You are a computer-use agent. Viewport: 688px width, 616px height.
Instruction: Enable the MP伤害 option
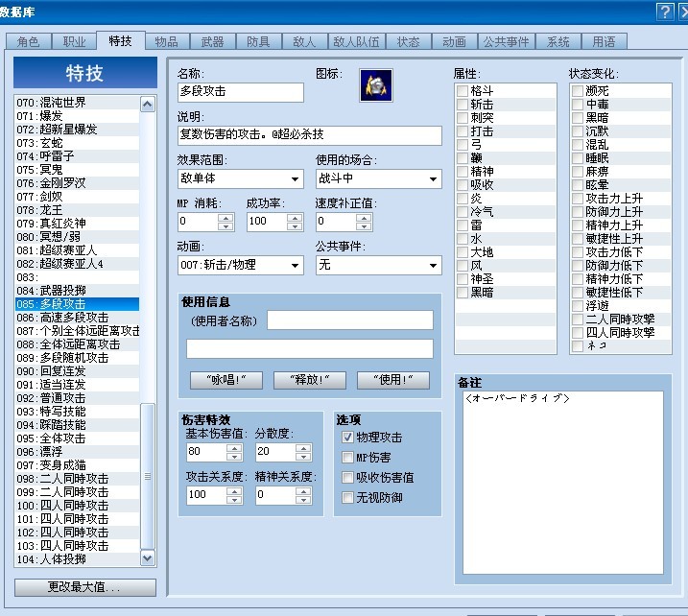pyautogui.click(x=347, y=457)
